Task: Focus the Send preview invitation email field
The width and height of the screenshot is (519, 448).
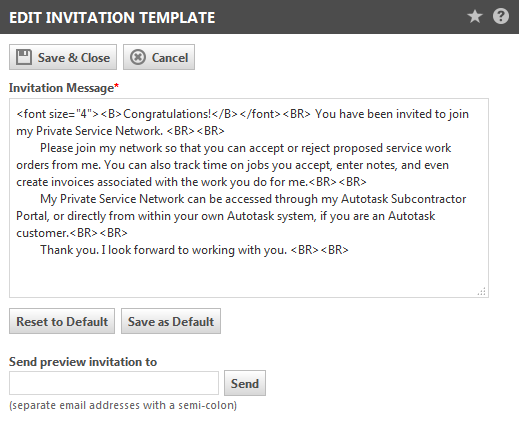Action: [x=114, y=383]
